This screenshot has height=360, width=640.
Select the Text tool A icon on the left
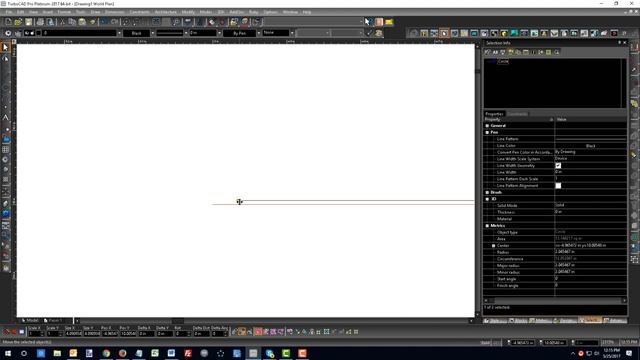pyautogui.click(x=5, y=118)
